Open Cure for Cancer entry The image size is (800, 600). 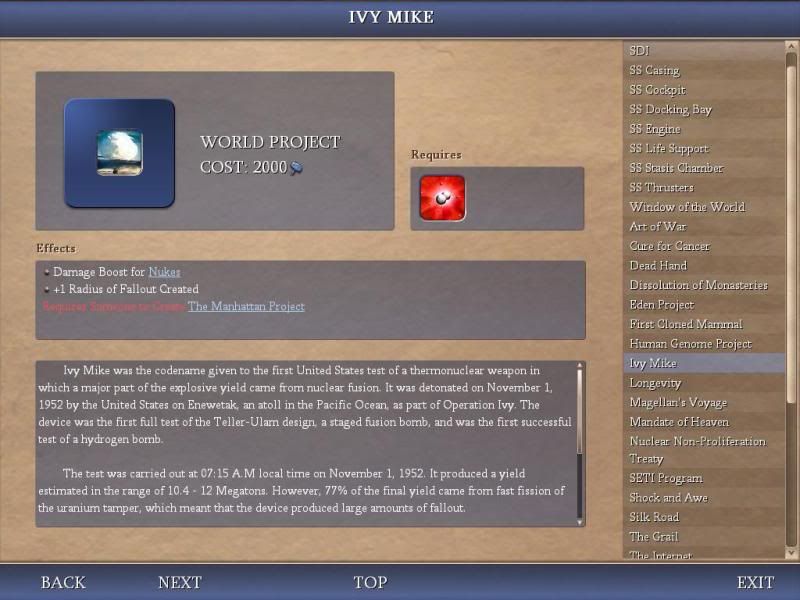pos(704,246)
